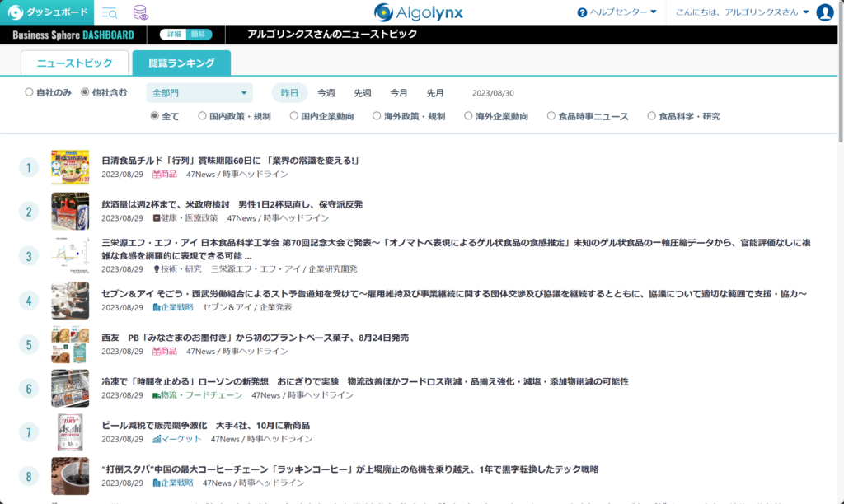Switch the 詳細/簡易 view toggle

tap(185, 35)
